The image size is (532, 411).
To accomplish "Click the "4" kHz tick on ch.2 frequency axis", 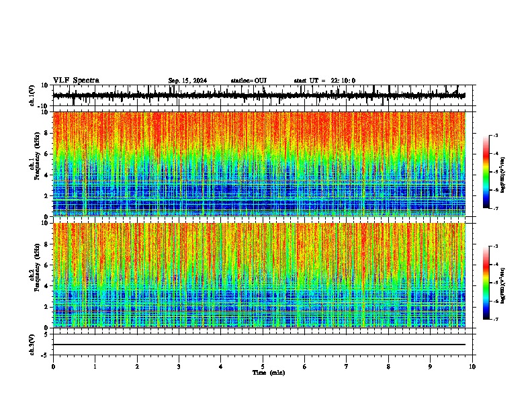I will pos(47,286).
